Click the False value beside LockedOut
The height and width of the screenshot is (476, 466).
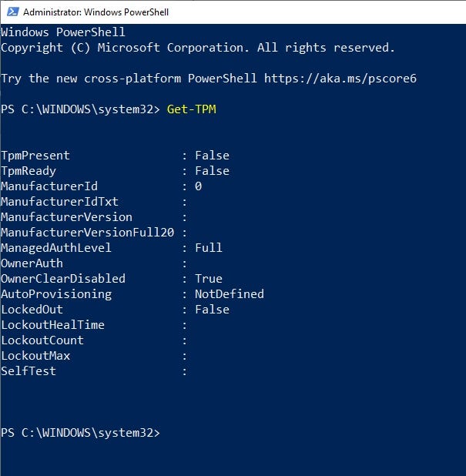click(212, 310)
